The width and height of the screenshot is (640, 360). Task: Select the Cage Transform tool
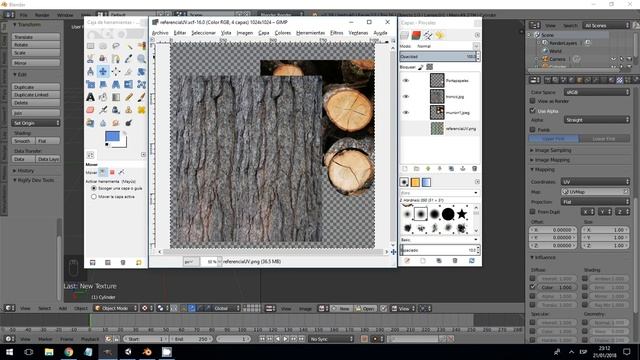142,84
